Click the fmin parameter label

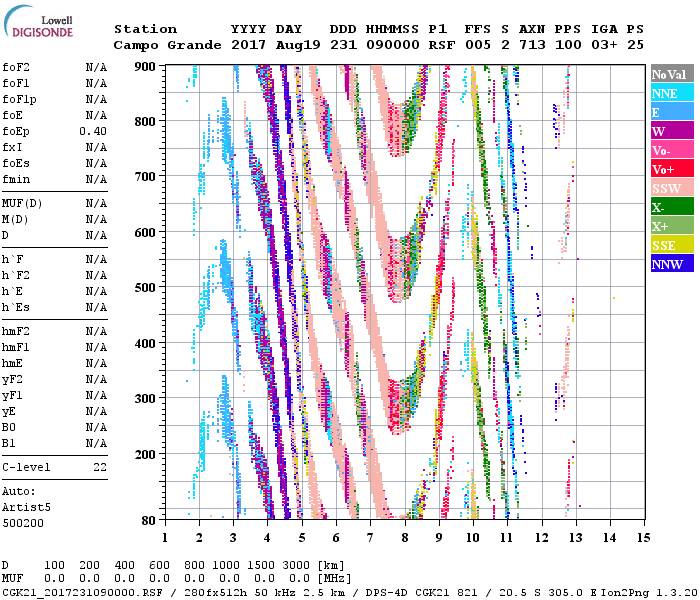(x=16, y=179)
